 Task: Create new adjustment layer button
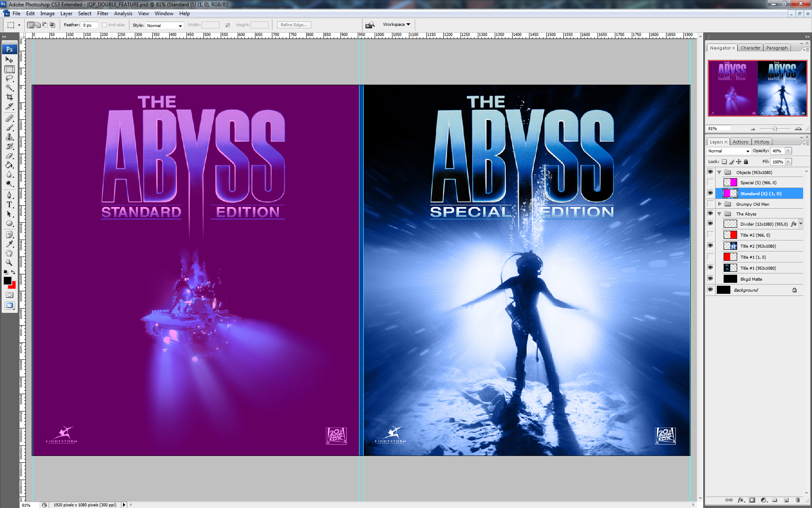(763, 500)
